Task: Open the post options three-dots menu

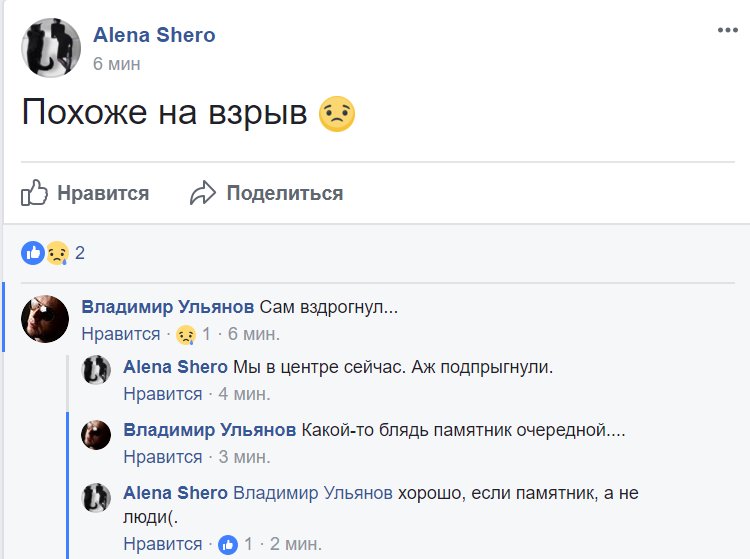Action: (x=727, y=31)
